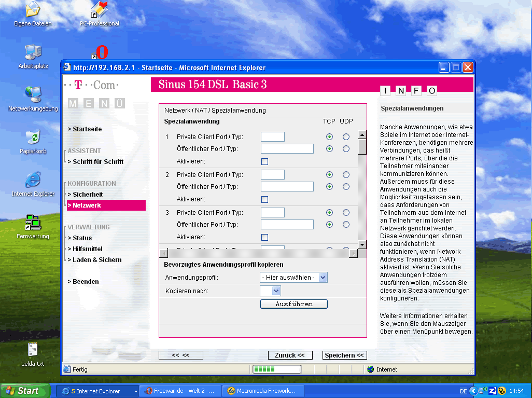Open Netzwerkumgebung desktop icon

click(33, 94)
